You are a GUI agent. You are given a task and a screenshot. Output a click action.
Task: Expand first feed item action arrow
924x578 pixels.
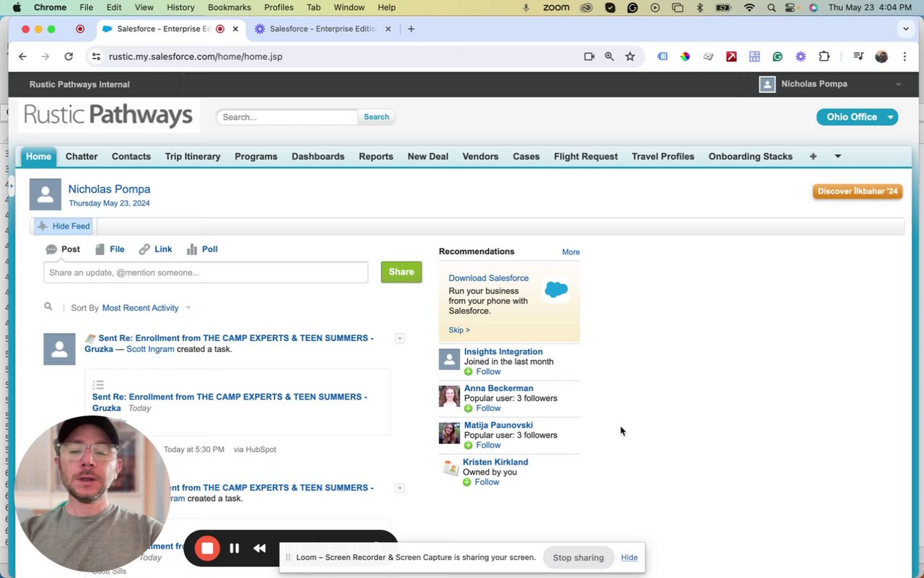click(399, 339)
